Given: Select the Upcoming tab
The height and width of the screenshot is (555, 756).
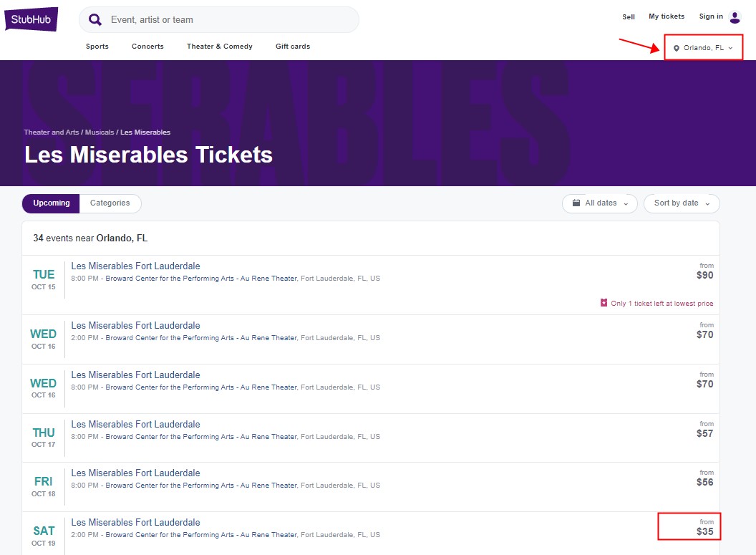Looking at the screenshot, I should coord(51,203).
